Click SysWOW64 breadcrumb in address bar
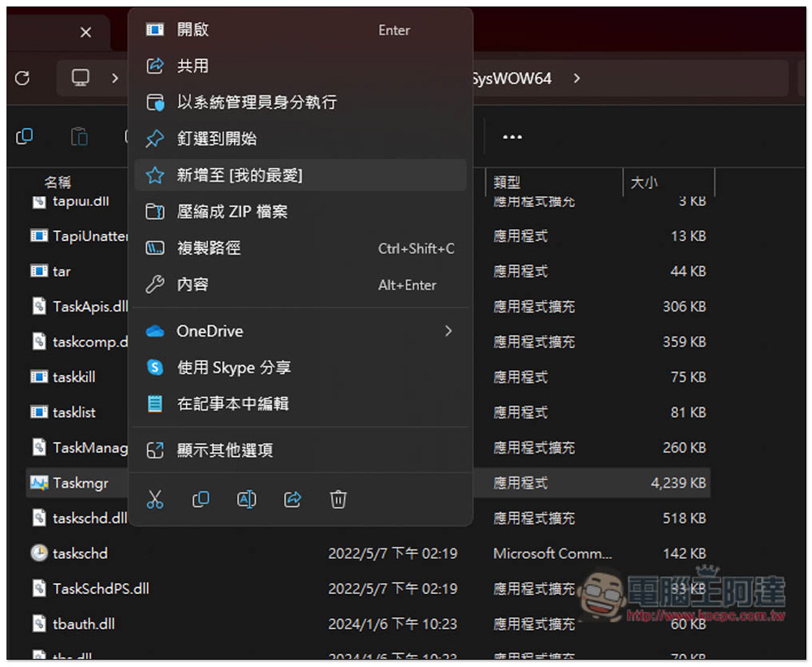Viewport: 812px width, 667px height. click(x=512, y=78)
